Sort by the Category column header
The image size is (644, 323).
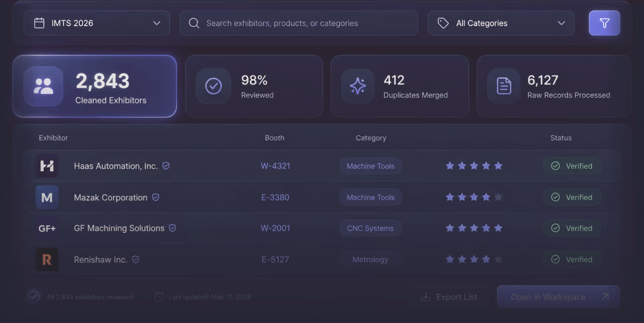point(371,138)
